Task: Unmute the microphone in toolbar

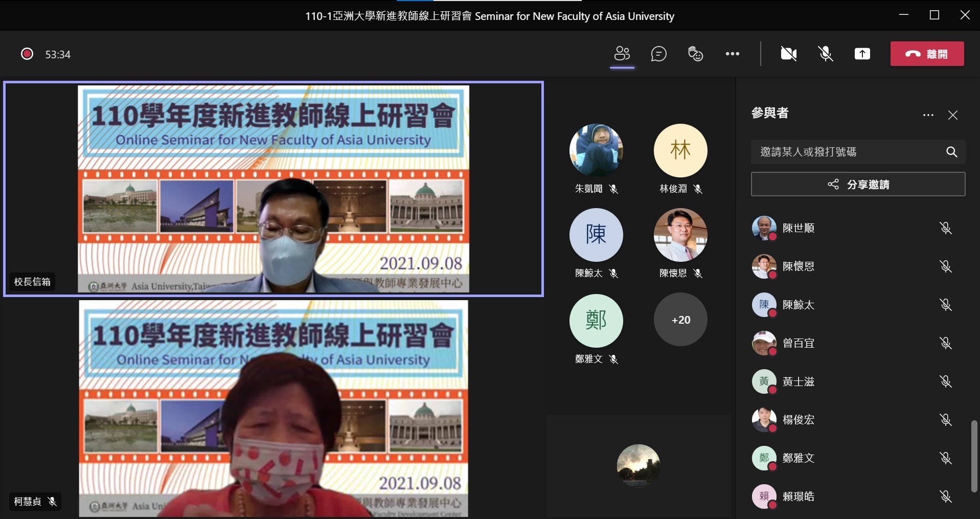Action: click(x=826, y=54)
